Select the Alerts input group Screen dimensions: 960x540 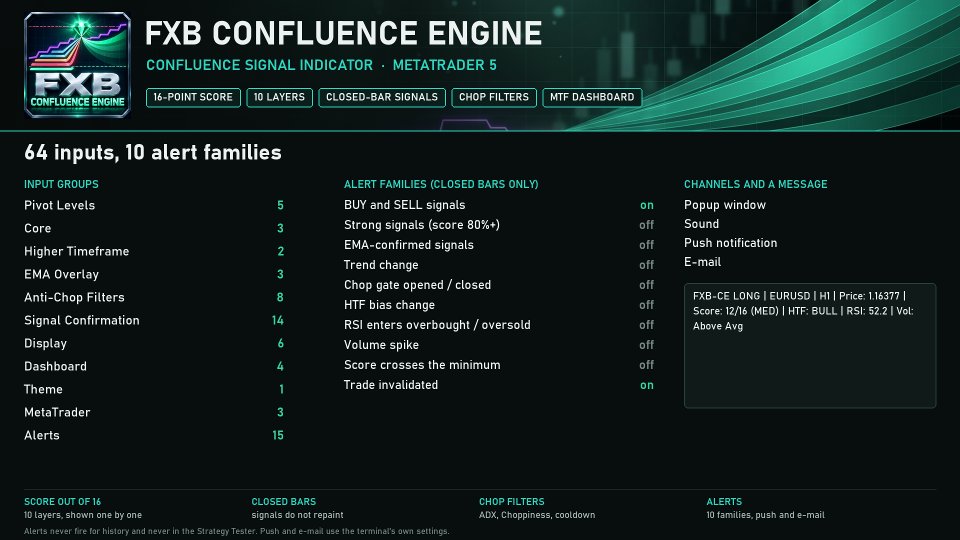tap(154, 435)
